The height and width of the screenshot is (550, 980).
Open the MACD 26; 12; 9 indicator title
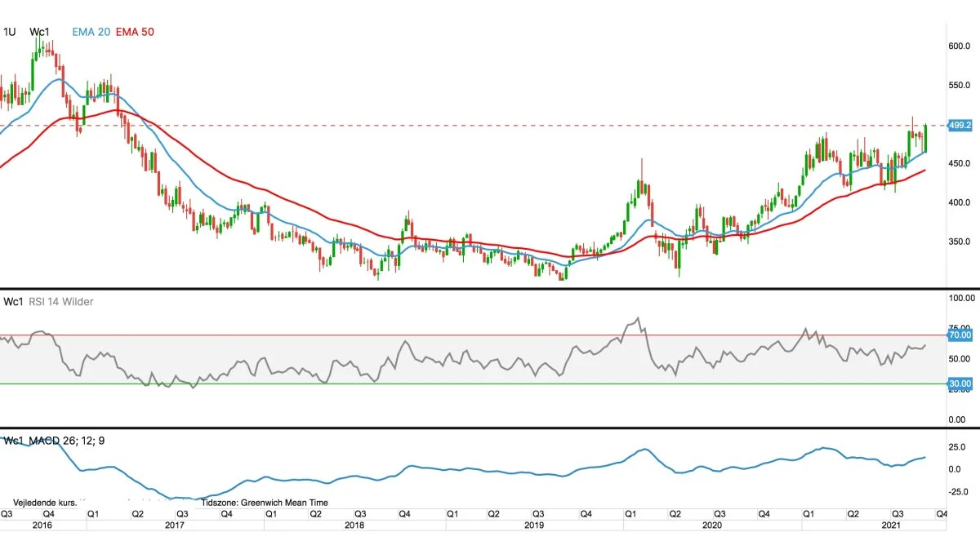[65, 441]
